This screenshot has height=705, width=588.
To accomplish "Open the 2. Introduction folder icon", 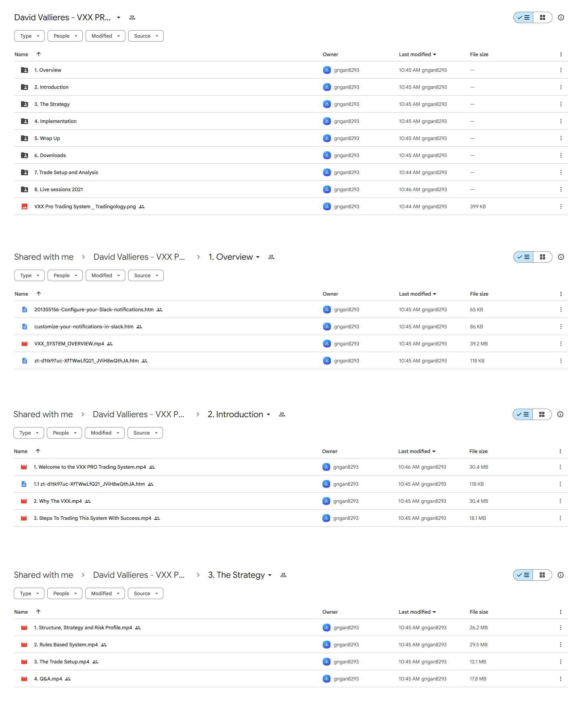I will pos(24,87).
